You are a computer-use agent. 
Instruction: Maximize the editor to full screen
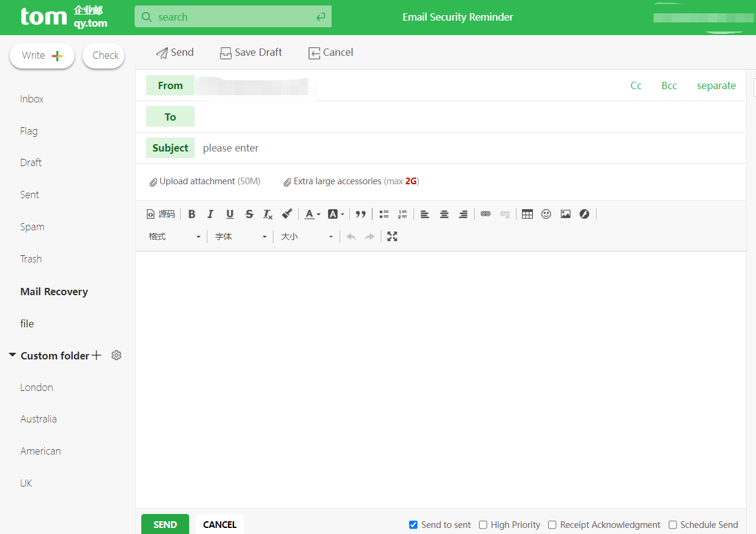tap(392, 236)
